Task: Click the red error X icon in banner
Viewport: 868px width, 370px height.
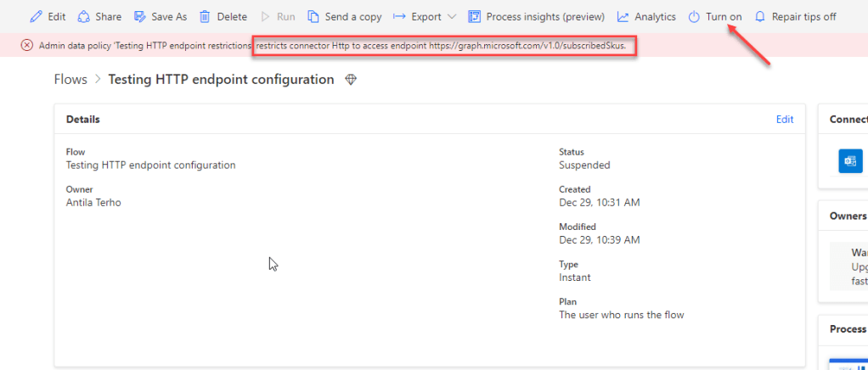Action: pos(27,45)
